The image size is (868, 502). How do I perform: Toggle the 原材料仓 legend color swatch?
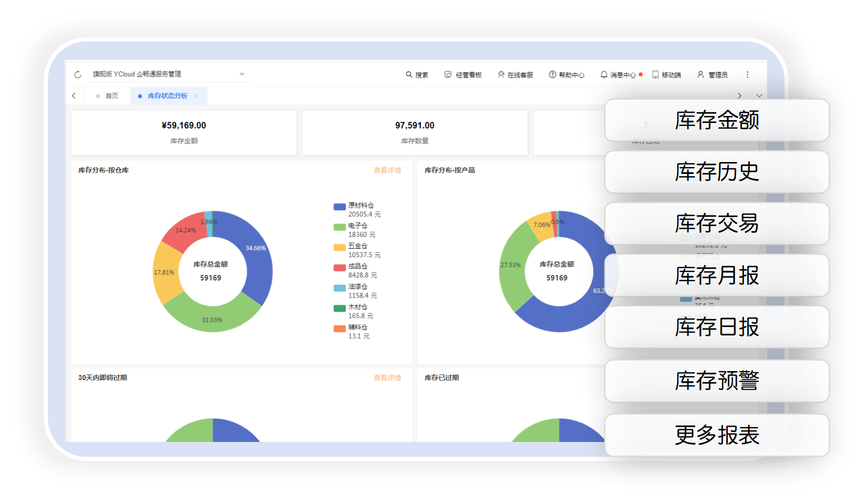[340, 207]
